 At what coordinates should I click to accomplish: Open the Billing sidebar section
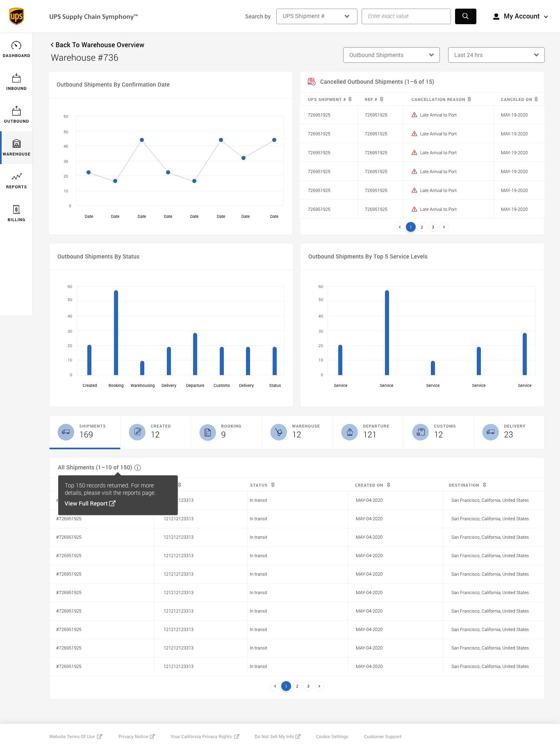[x=16, y=213]
